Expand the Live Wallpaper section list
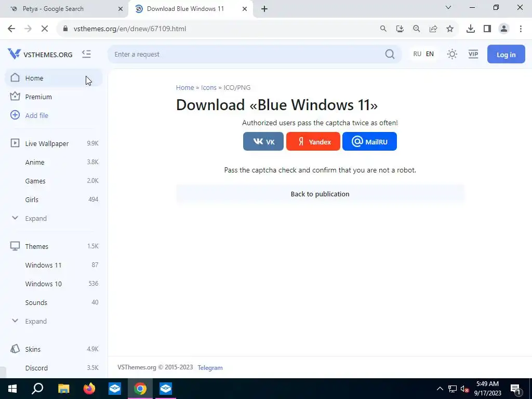Screen dimensions: 532x399 pos(30,218)
